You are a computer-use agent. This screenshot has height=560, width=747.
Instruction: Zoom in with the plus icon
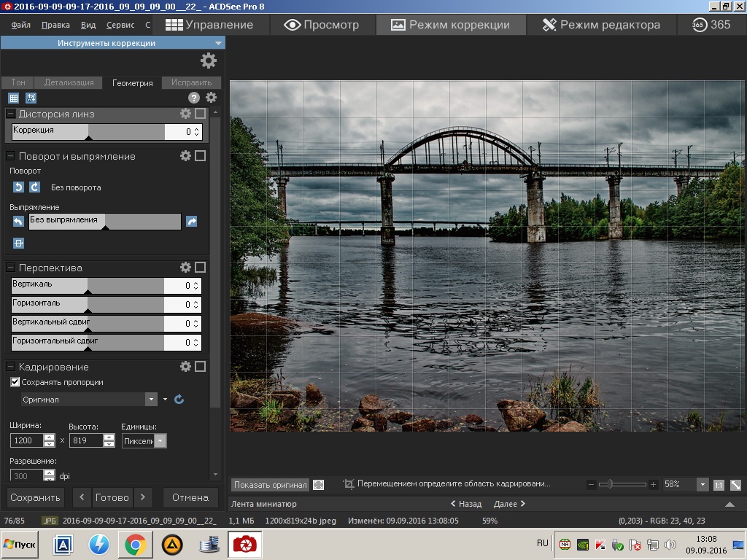click(653, 485)
